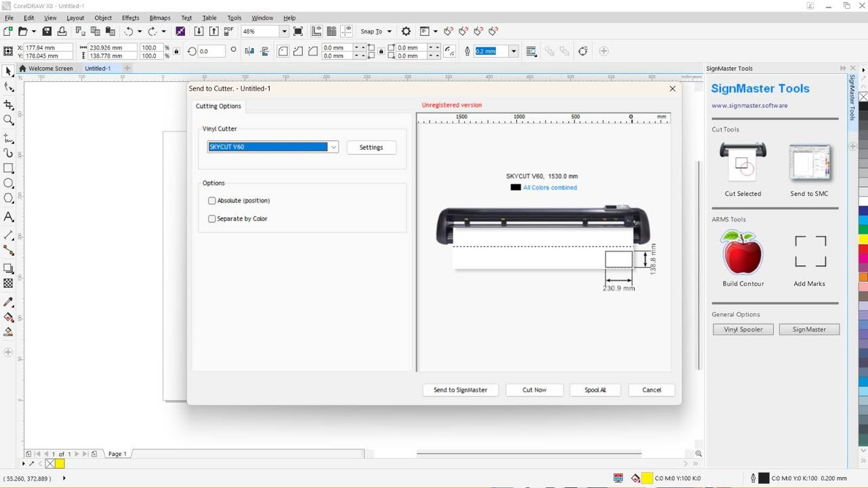Open the outline width 0.2 mm dropdown
868x488 pixels.
pyautogui.click(x=514, y=52)
